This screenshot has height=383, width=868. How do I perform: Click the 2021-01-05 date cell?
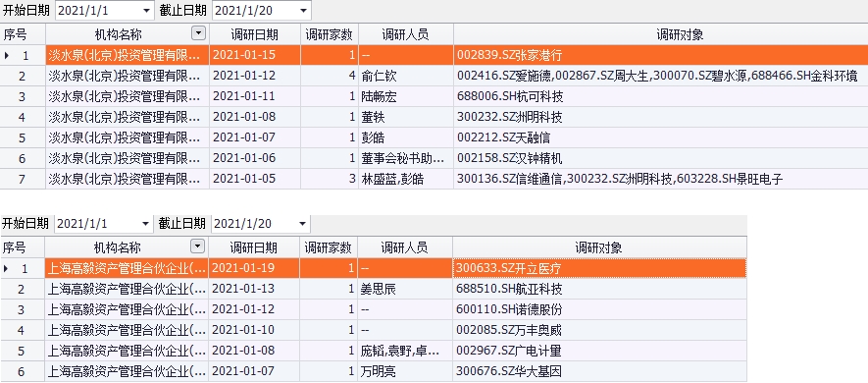coord(255,179)
